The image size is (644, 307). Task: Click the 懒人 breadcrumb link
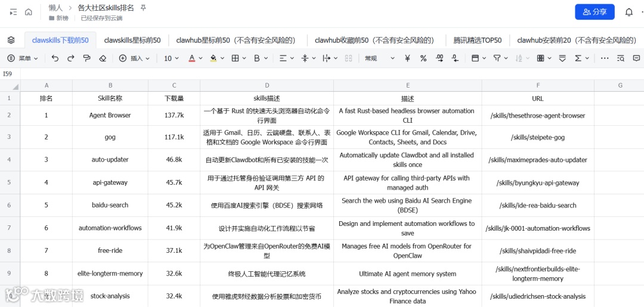(55, 8)
